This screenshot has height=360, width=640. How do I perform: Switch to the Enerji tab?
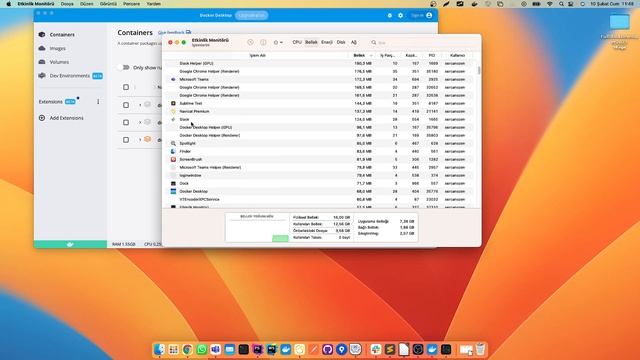(x=327, y=42)
